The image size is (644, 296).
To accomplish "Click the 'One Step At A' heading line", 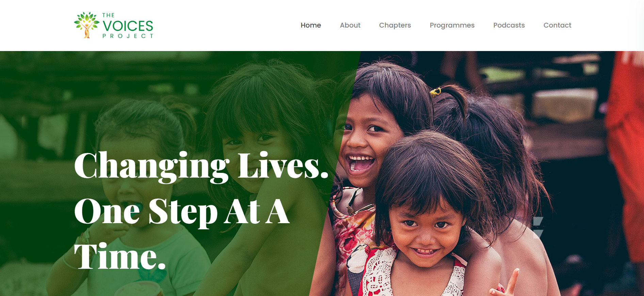I will [x=182, y=212].
